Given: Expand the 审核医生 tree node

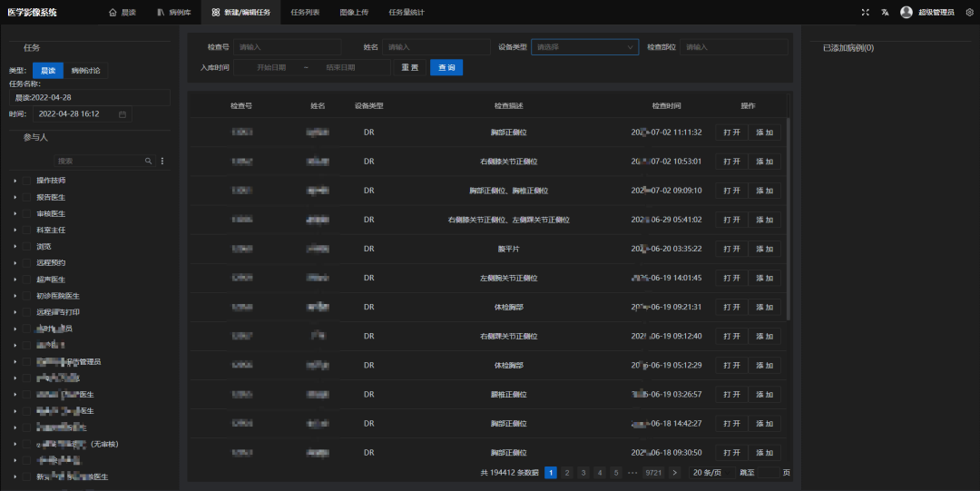Looking at the screenshot, I should click(x=15, y=214).
